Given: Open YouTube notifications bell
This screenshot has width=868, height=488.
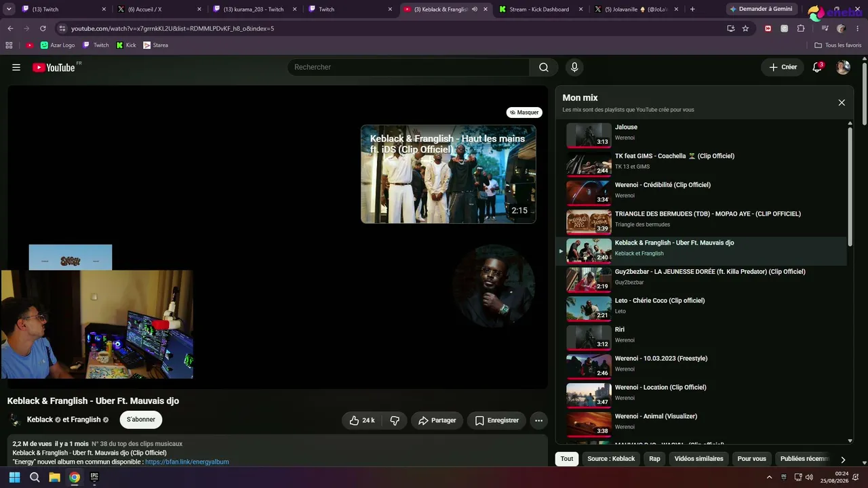Looking at the screenshot, I should click(x=817, y=67).
